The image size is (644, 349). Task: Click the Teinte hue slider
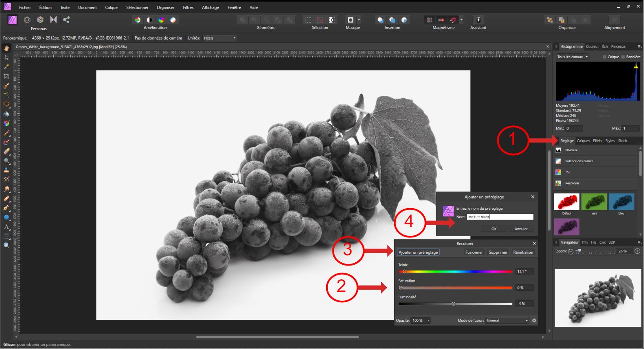point(455,271)
